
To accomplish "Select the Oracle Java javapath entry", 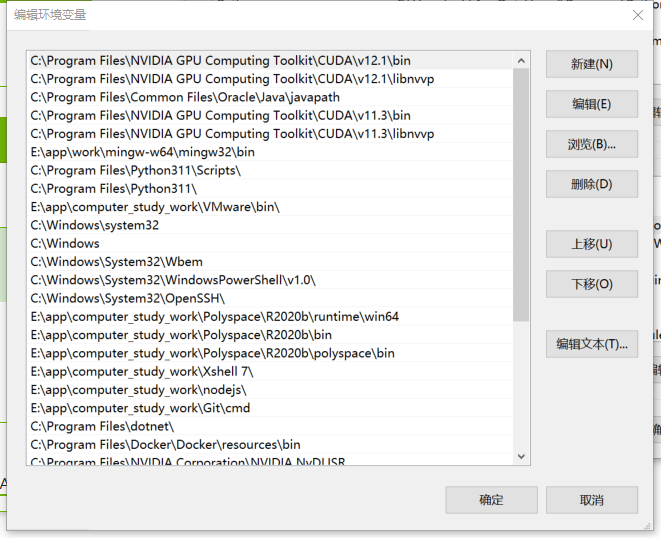I will [x=185, y=97].
